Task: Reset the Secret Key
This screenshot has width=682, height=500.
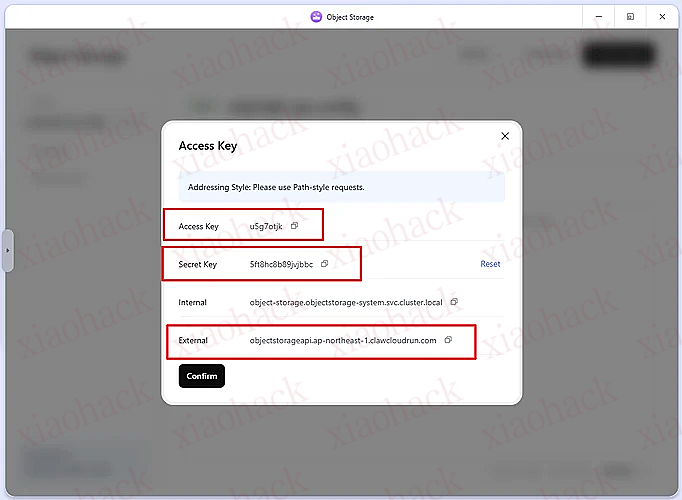Action: [x=490, y=264]
